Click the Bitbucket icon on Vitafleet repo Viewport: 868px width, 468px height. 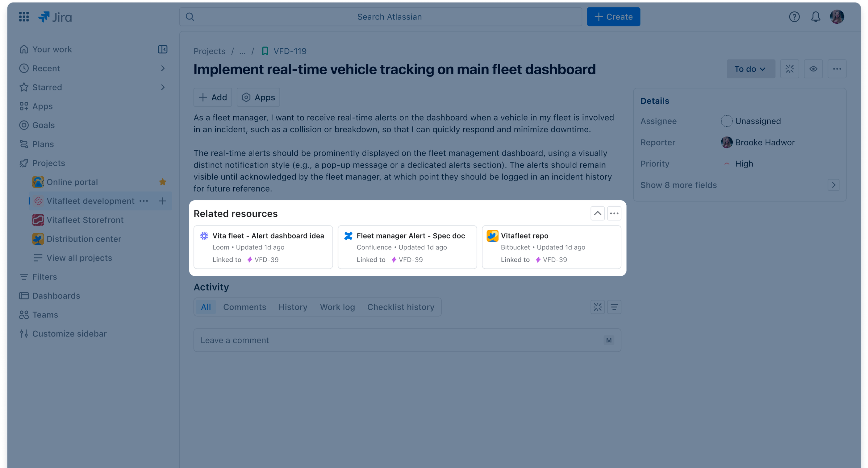click(492, 235)
